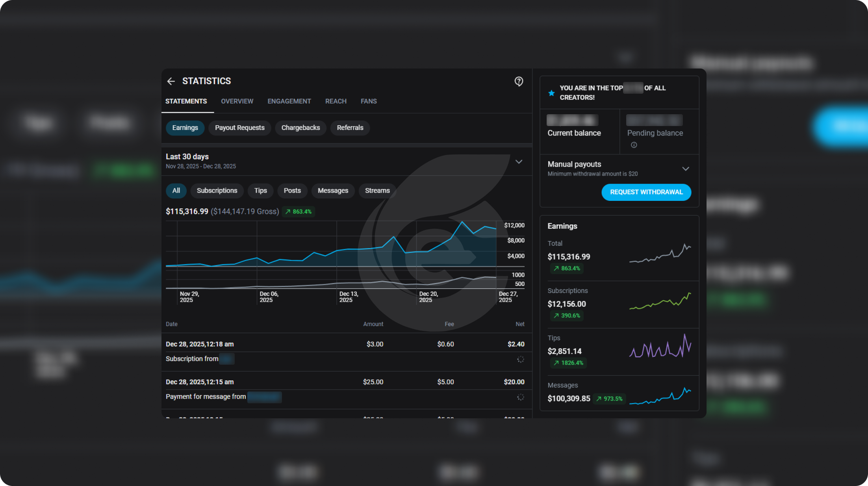Click the Messages 973.5% growth badge
This screenshot has width=868, height=486.
coord(609,399)
